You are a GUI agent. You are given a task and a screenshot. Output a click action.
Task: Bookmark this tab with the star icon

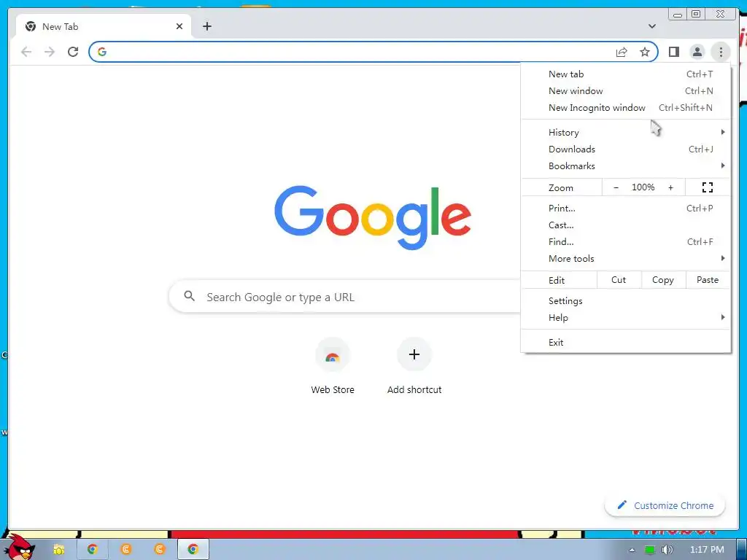coord(645,52)
